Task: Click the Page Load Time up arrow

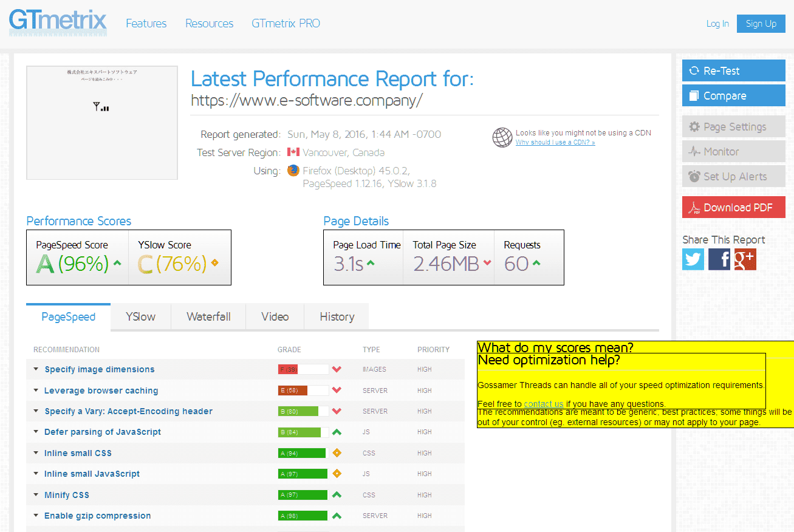Action: 371,264
